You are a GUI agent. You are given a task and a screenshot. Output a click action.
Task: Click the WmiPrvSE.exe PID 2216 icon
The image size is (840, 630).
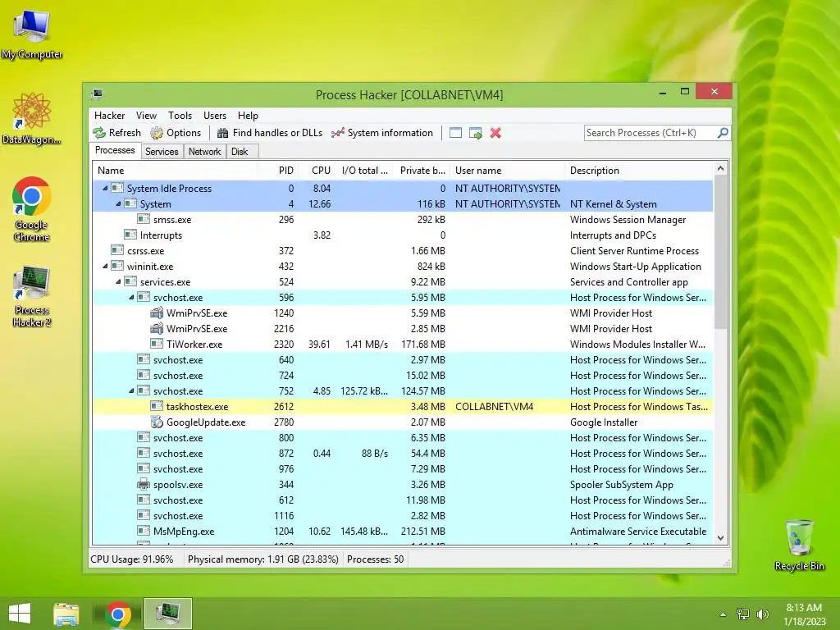pos(157,328)
